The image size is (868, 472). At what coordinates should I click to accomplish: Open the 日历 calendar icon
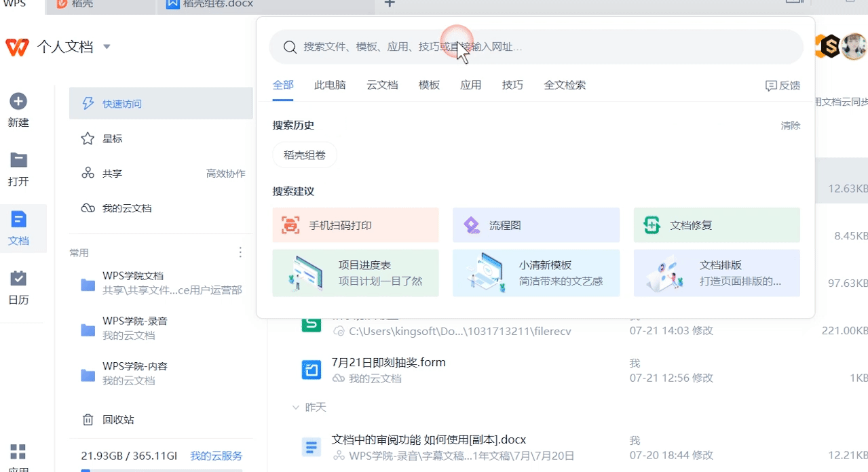[18, 278]
